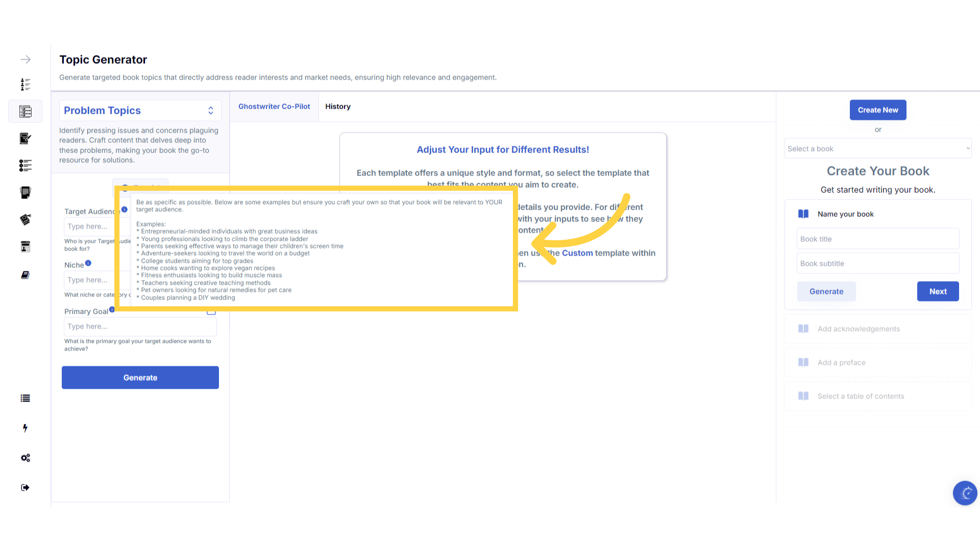Click the settings gears sidebar icon
The height and width of the screenshot is (551, 980).
(26, 458)
